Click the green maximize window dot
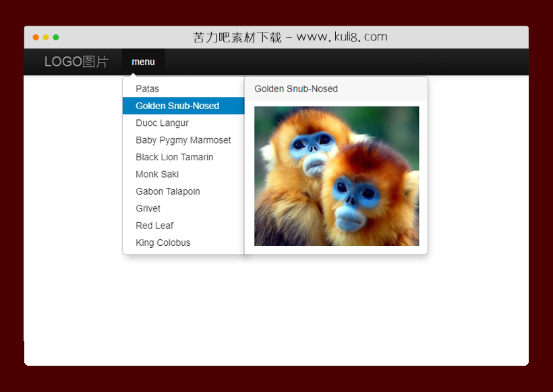This screenshot has height=392, width=553. tap(56, 38)
